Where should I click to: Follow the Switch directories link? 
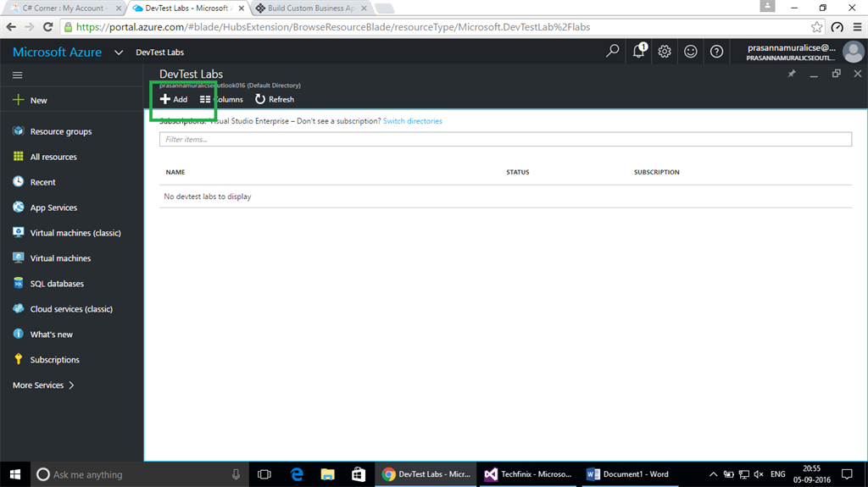coord(413,121)
